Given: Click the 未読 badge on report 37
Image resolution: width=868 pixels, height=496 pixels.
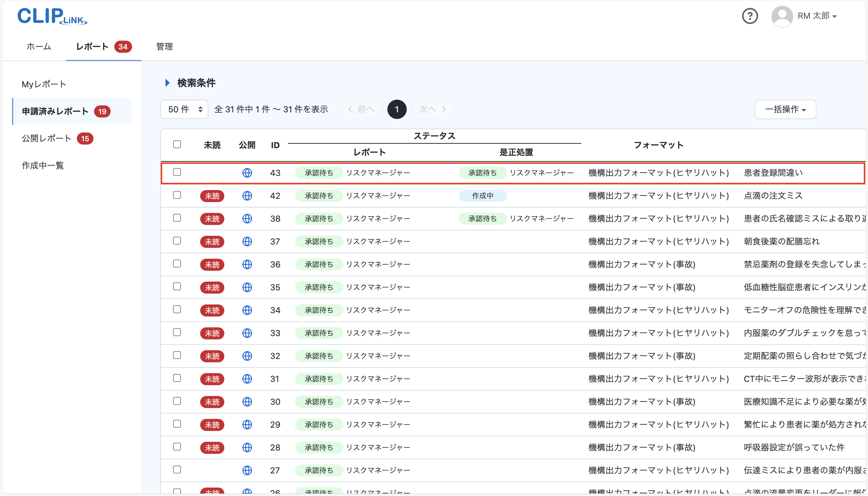Looking at the screenshot, I should [212, 242].
